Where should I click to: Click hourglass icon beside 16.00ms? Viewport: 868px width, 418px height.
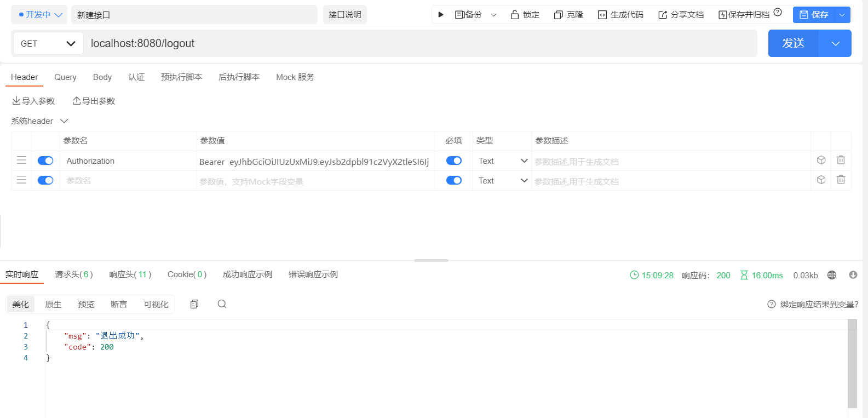tap(744, 275)
